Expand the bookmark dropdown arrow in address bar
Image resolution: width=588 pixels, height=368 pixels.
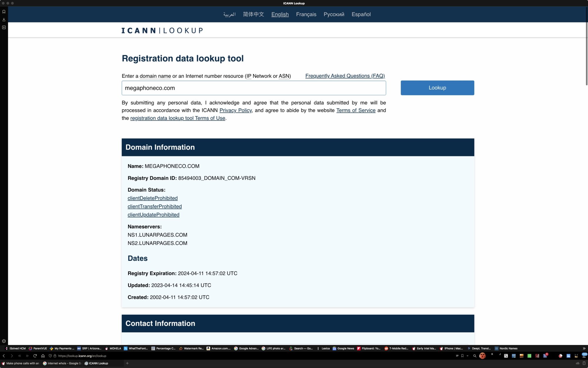point(467,356)
